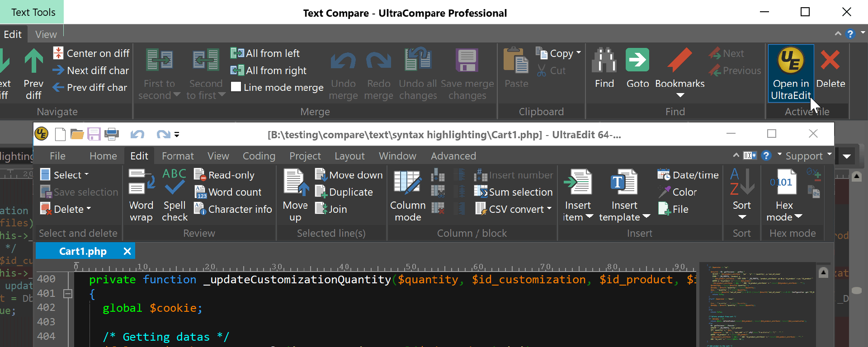Screen dimensions: 868x347
Task: Click Move up selected lines icon
Action: pyautogui.click(x=296, y=182)
